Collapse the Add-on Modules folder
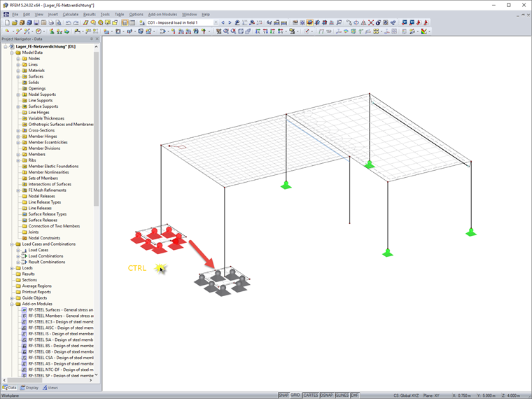The image size is (532, 399). [12, 304]
